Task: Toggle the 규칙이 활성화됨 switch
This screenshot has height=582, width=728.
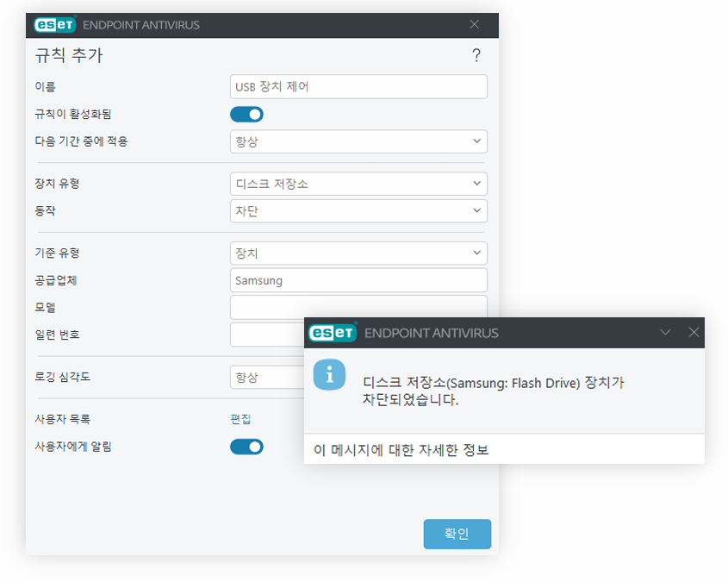Action: coord(246,115)
